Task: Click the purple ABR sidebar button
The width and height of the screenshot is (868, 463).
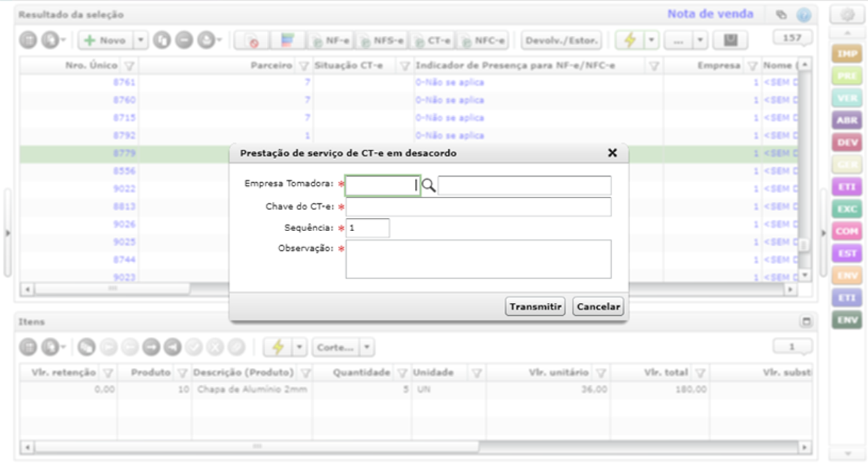Action: coord(846,121)
